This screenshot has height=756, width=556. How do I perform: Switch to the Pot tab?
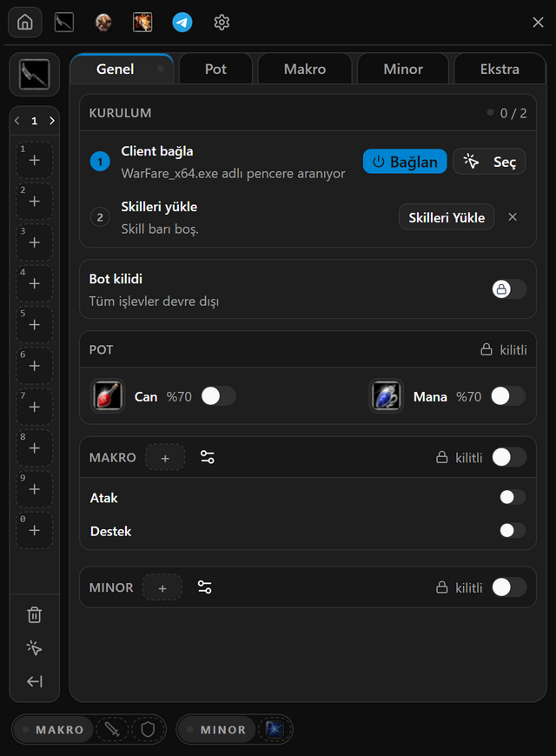pos(215,69)
